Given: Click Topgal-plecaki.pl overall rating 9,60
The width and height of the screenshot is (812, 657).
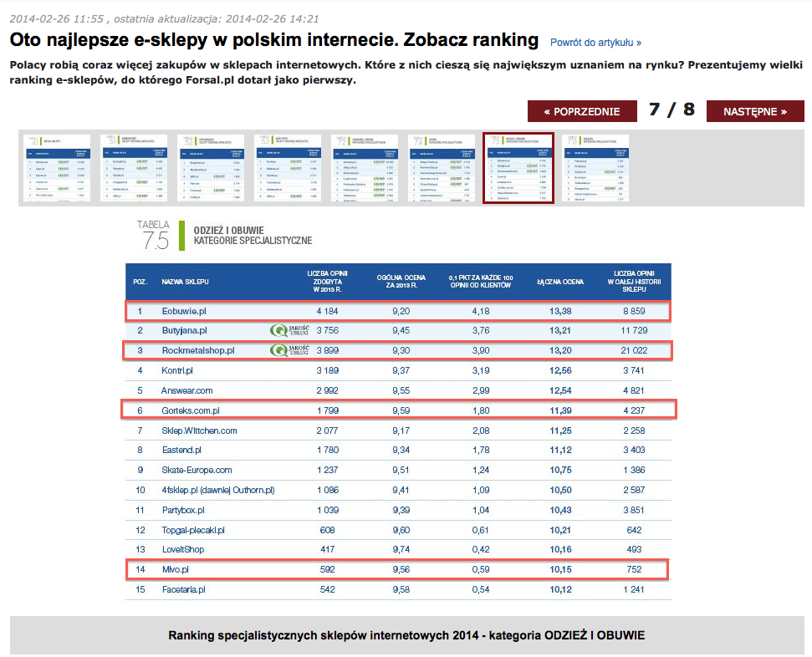Looking at the screenshot, I should [x=401, y=530].
